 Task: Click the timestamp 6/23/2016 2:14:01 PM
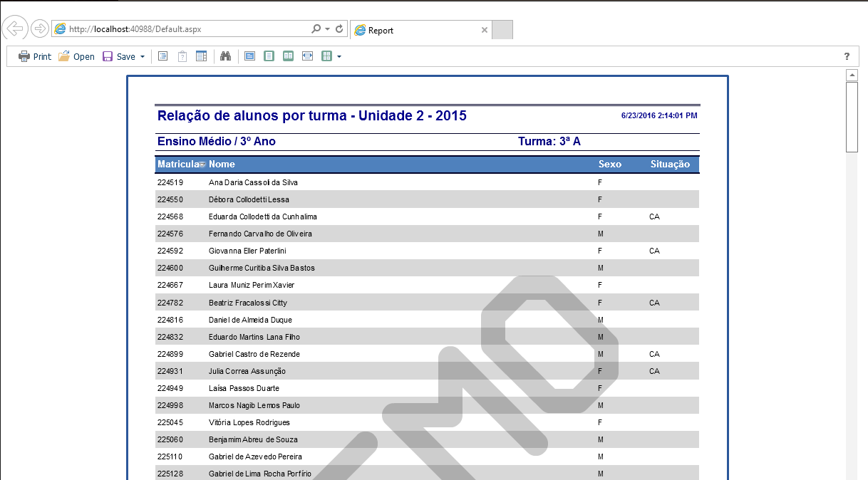coord(659,115)
